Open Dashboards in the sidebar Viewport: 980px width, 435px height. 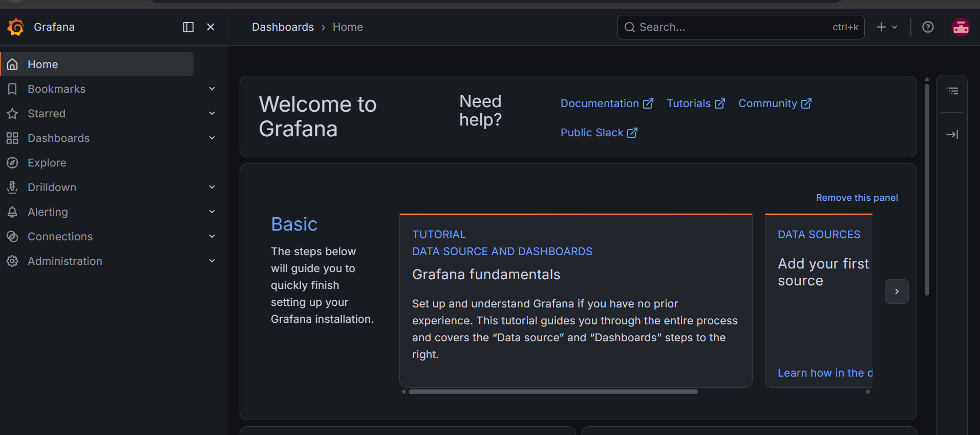tap(59, 138)
